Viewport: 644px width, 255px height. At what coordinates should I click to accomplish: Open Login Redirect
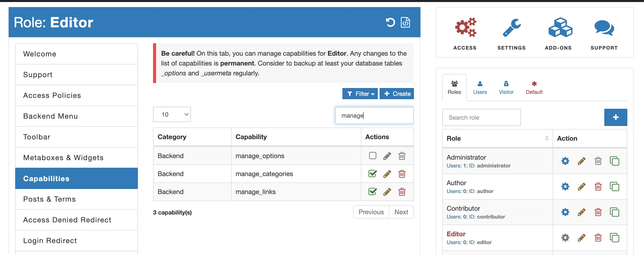point(77,241)
